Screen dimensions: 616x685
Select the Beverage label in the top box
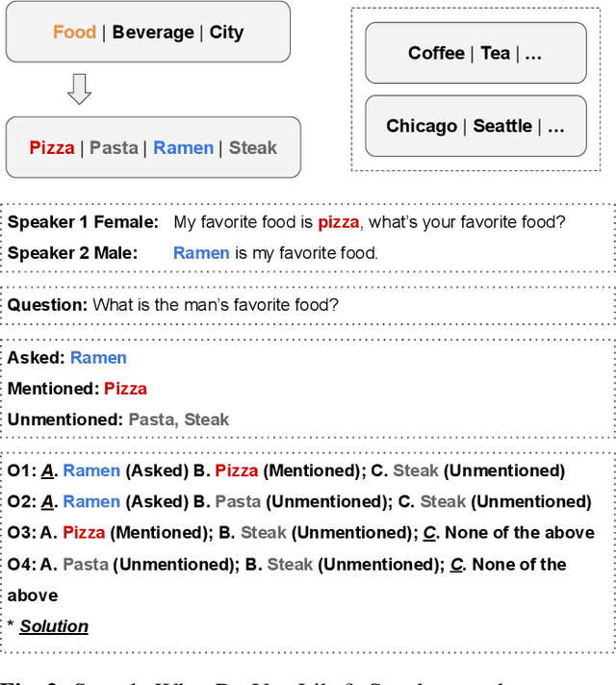[x=152, y=33]
